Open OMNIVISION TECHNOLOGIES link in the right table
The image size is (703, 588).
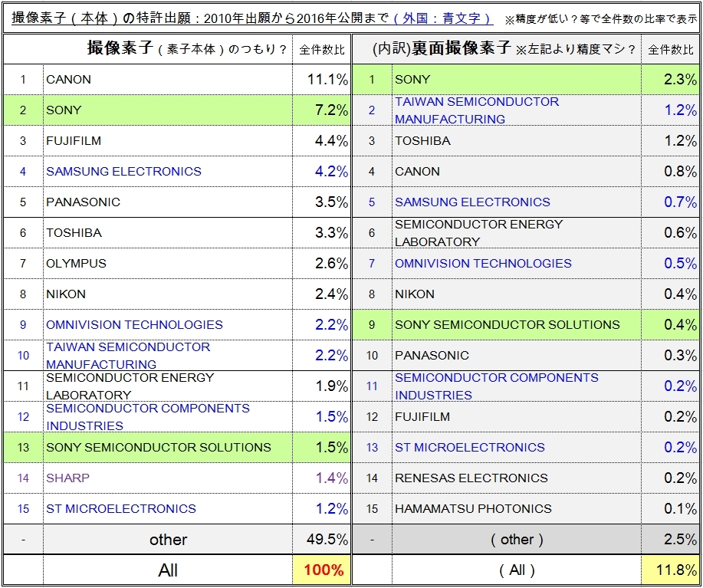tap(483, 264)
